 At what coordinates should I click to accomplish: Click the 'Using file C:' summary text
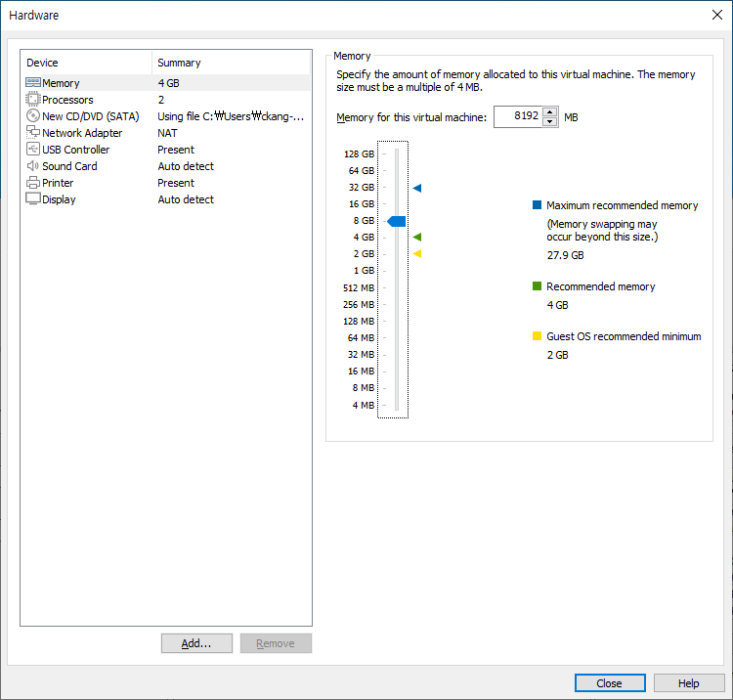(x=231, y=116)
